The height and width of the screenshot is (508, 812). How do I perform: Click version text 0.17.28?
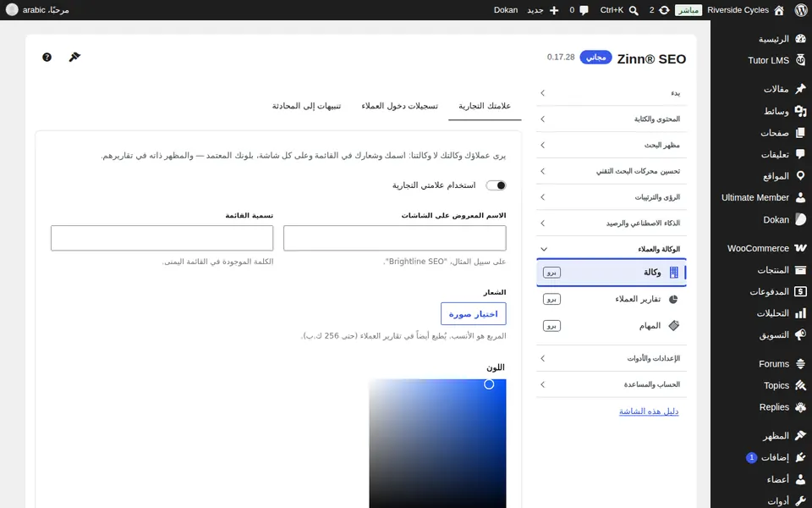561,57
